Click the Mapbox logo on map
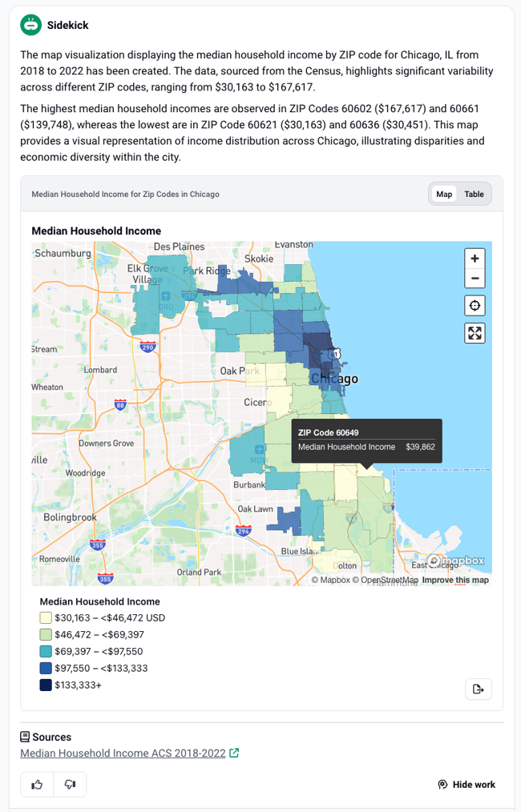This screenshot has height=812, width=521. coord(456,561)
